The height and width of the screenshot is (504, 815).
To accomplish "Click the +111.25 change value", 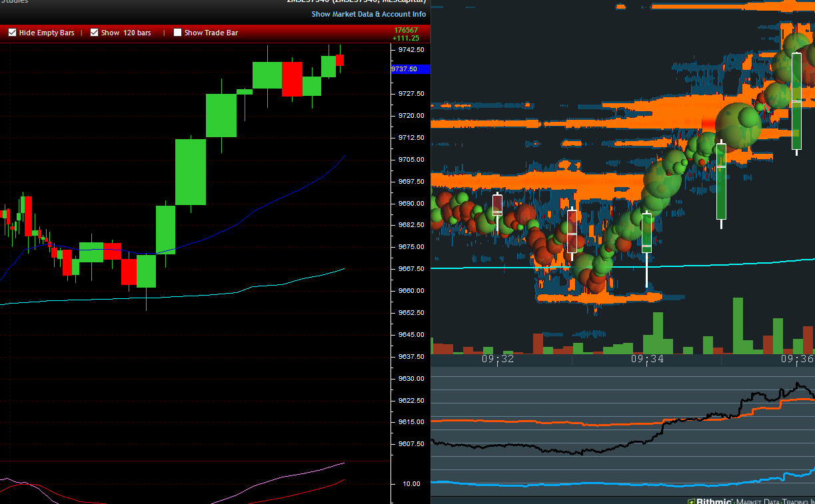I will click(x=406, y=38).
